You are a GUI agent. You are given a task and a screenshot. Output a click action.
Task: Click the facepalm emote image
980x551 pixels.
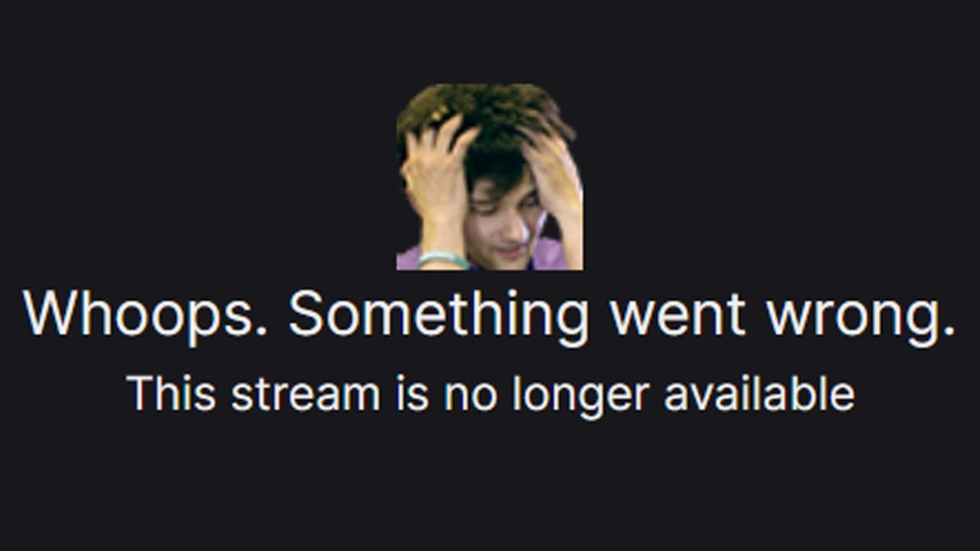[x=489, y=177]
